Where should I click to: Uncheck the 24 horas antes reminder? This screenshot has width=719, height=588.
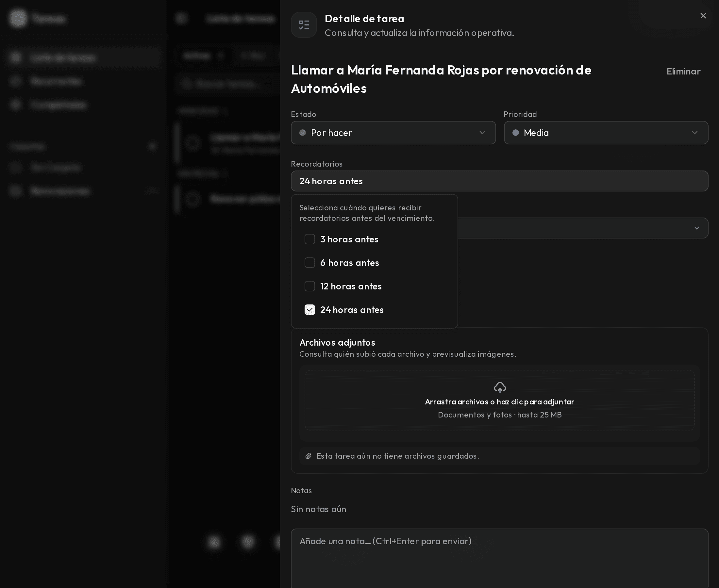310,310
